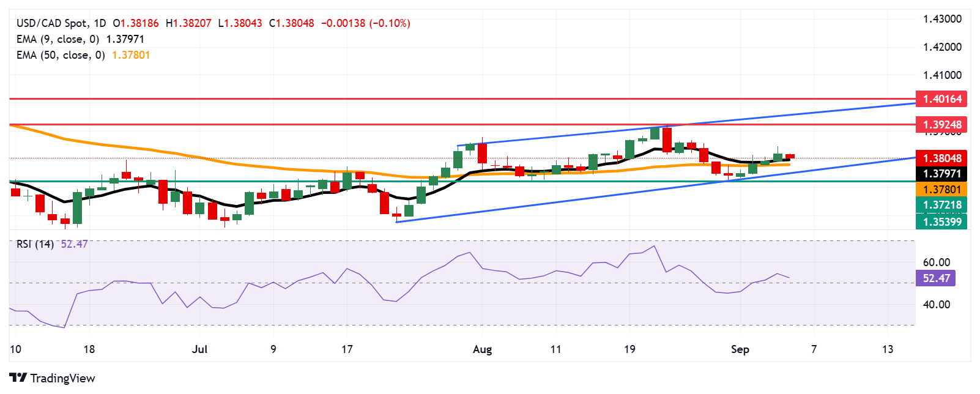Click the 1.41000 price axis label
Viewport: 980px width, 394px height.
tap(942, 75)
